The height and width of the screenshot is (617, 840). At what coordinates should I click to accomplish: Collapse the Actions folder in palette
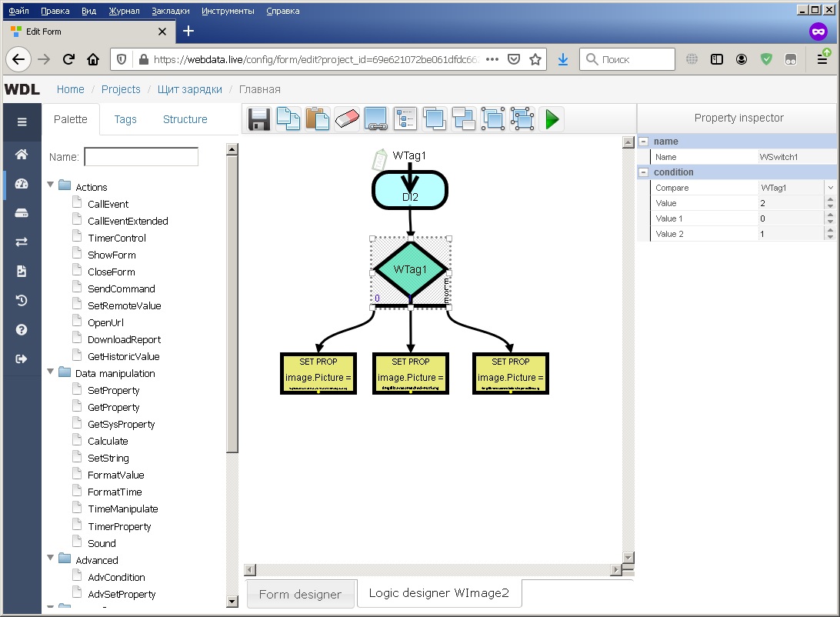tap(52, 186)
